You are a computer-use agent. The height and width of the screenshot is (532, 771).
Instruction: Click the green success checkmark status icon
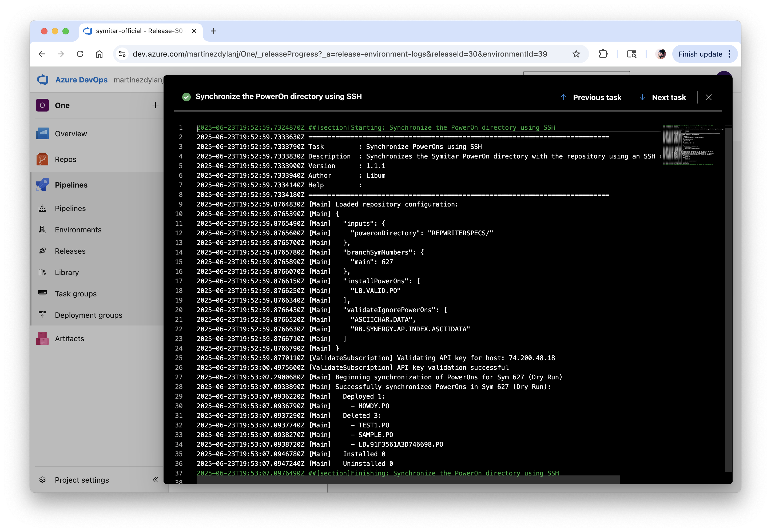pos(186,97)
